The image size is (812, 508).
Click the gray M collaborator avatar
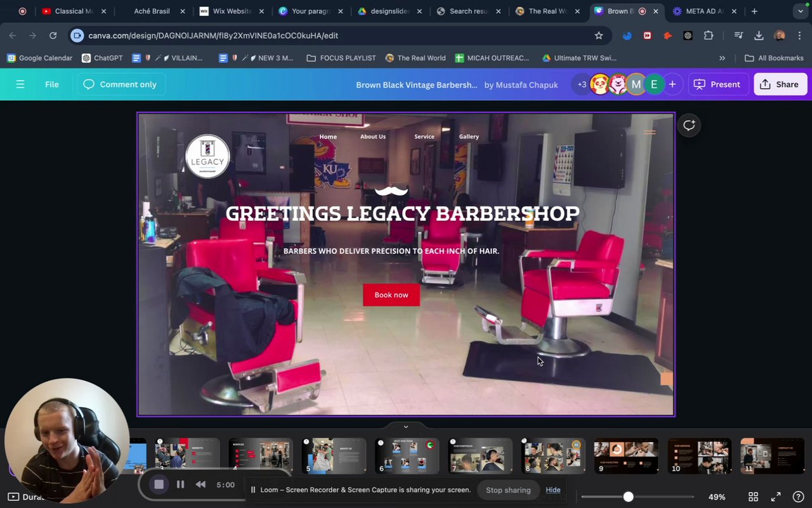point(636,84)
